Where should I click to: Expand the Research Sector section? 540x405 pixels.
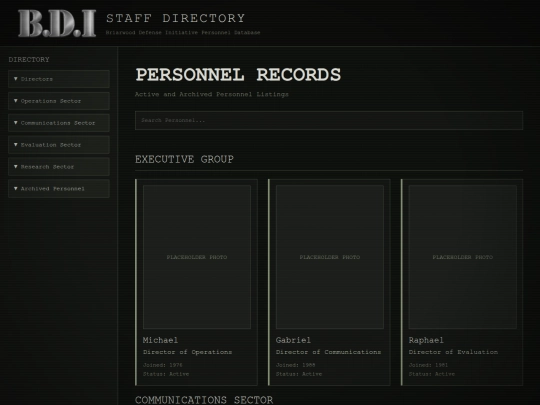(x=59, y=167)
